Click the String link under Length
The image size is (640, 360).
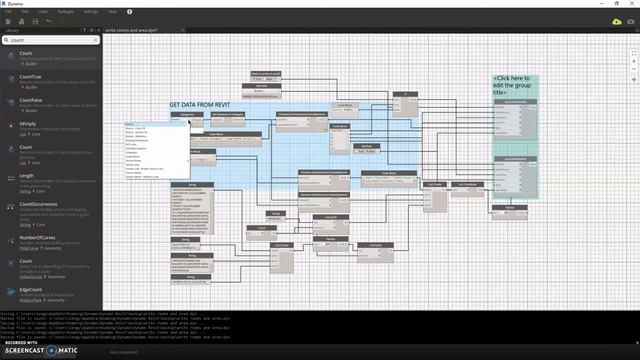tap(25, 191)
